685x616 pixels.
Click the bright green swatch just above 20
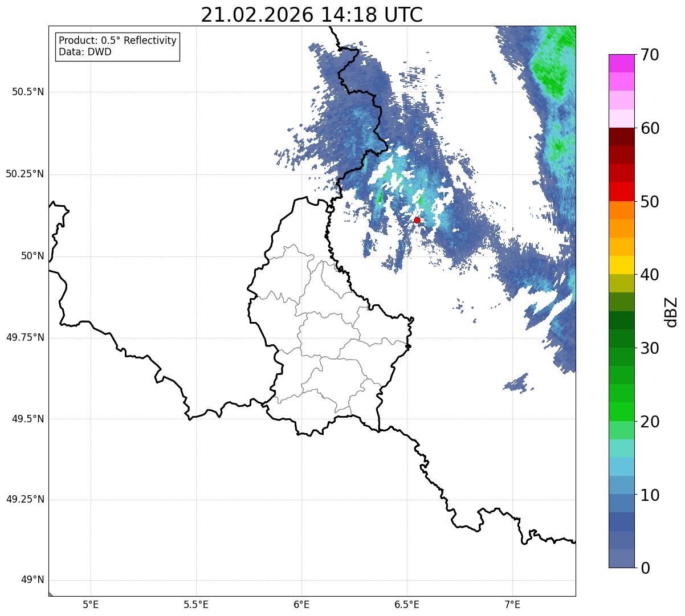click(x=621, y=411)
